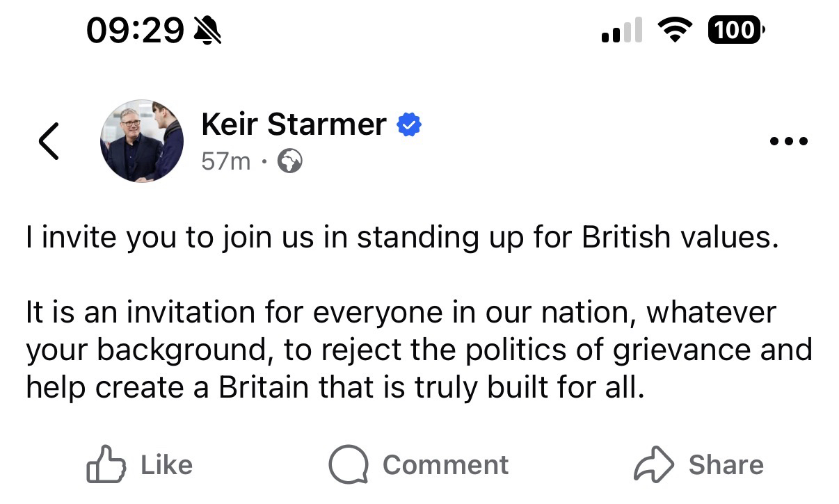Open Keir Starmer's profile picture
This screenshot has width=839, height=504.
tap(142, 140)
